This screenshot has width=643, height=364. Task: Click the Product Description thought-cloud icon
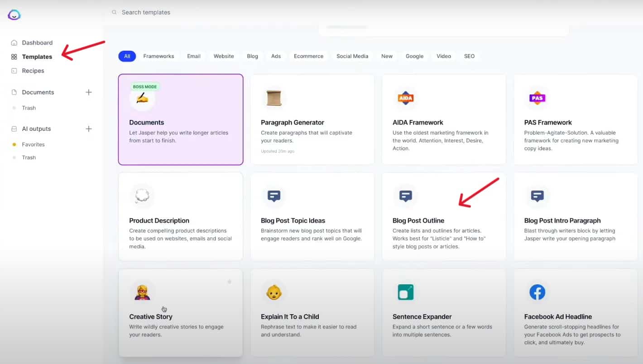(x=142, y=196)
